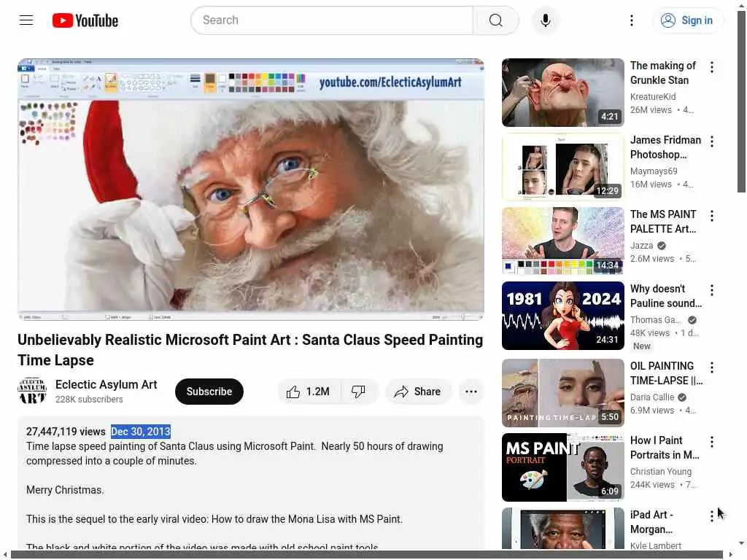Viewport: 747px width, 560px height.
Task: Click the Merry Christmas description line
Action: pyautogui.click(x=65, y=490)
